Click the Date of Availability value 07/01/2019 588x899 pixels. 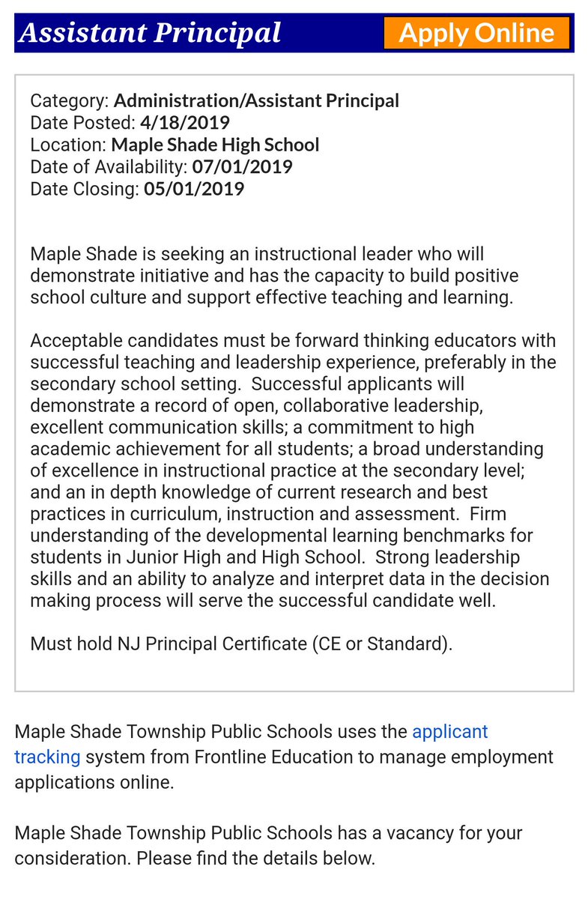point(242,166)
